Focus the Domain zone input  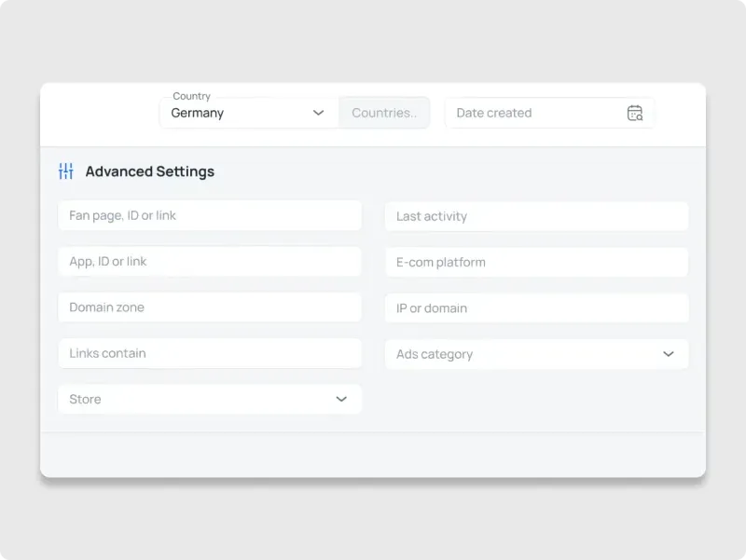click(210, 307)
